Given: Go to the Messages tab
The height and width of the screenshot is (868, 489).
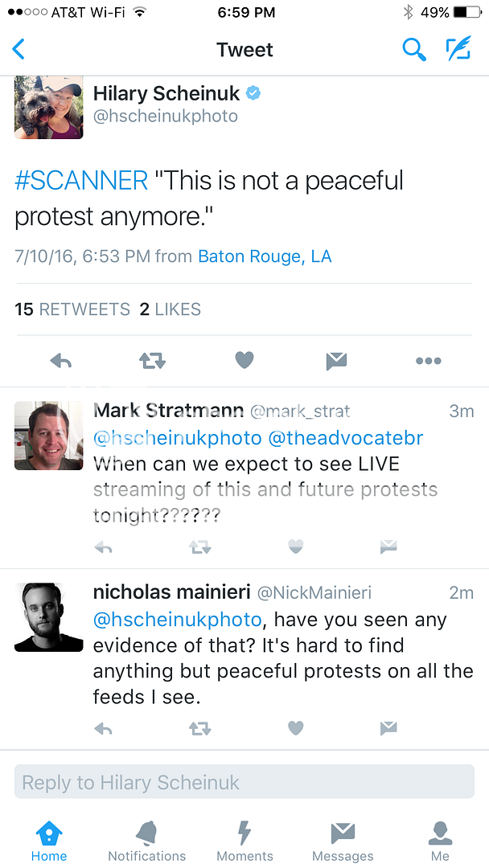Looking at the screenshot, I should 343,841.
